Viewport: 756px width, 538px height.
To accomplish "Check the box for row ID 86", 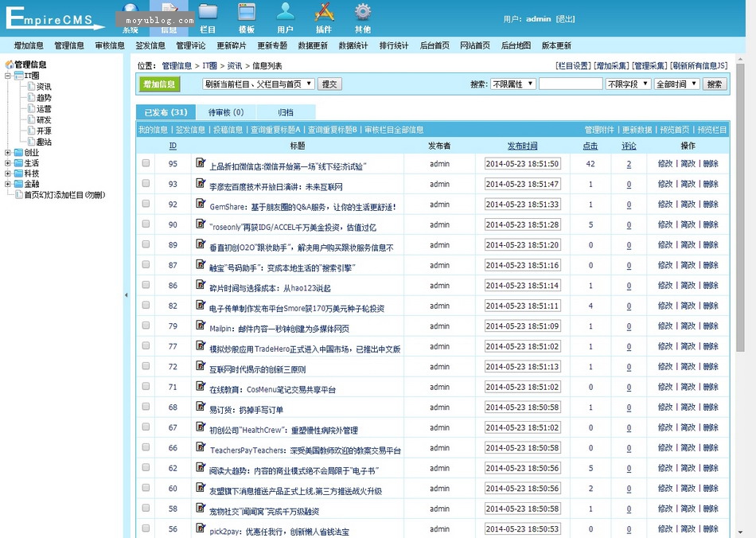I will [146, 284].
